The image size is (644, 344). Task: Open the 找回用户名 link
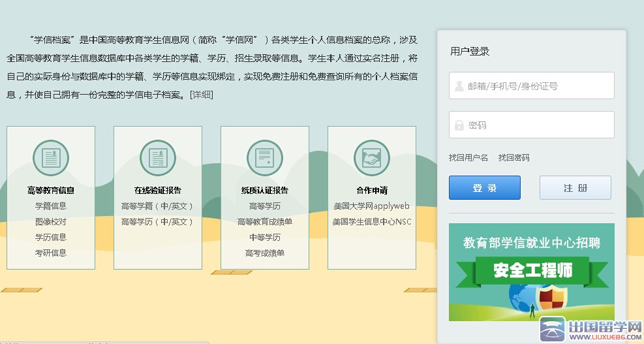click(x=468, y=157)
